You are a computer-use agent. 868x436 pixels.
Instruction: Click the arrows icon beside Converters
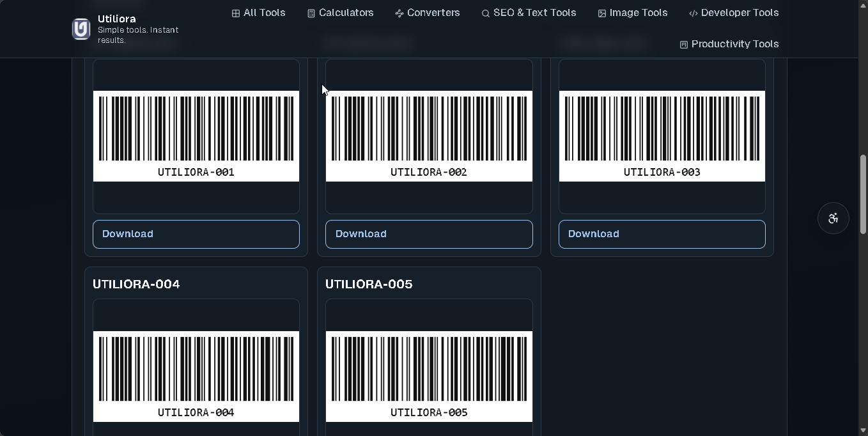[x=399, y=13]
